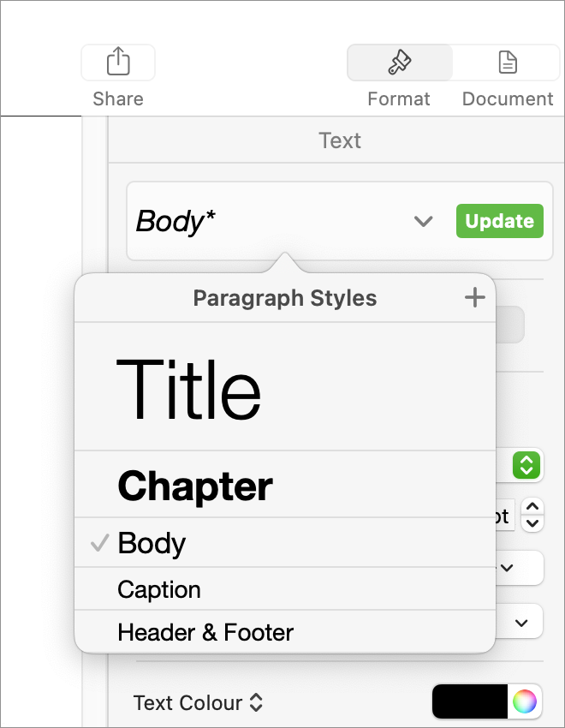The image size is (565, 728).
Task: Open the colour wheel picker
Action: [x=525, y=701]
